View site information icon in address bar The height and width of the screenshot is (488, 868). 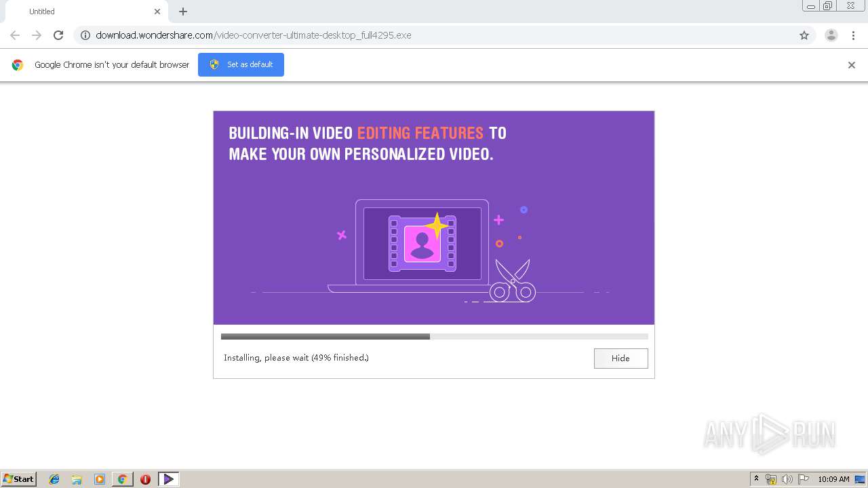[85, 35]
